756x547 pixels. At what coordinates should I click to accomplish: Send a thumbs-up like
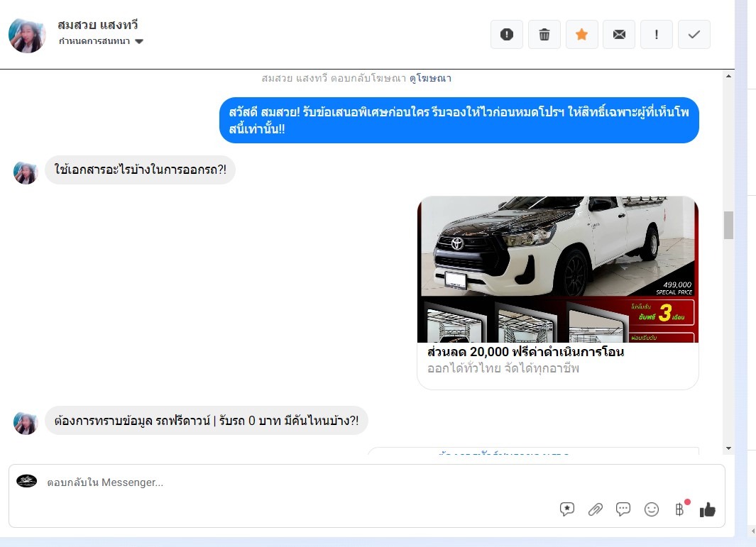pos(707,509)
